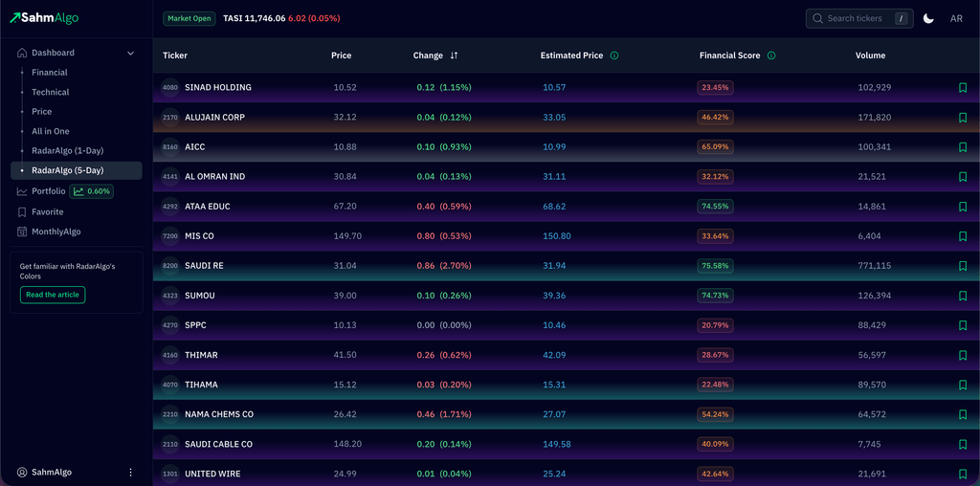Bookmark the UNITED WIRE stock

(x=962, y=475)
